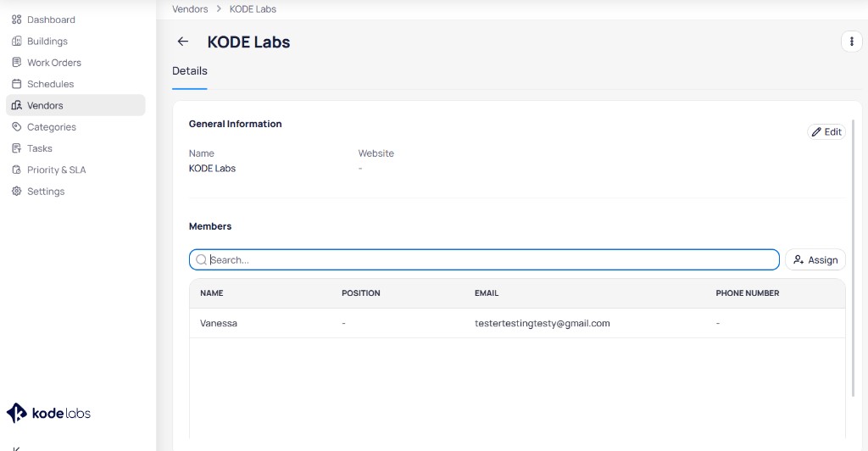Click the Settings gear icon
Image resolution: width=868 pixels, height=451 pixels.
[x=17, y=192]
